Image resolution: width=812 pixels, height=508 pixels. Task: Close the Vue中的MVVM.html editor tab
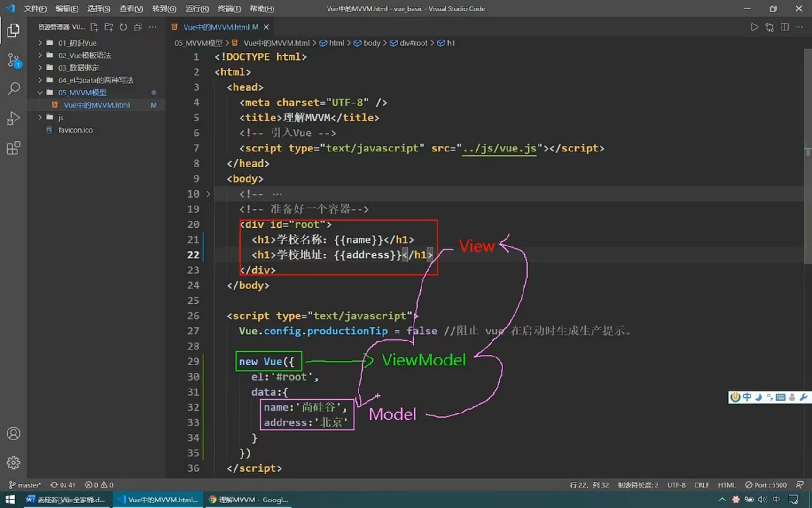pos(266,27)
